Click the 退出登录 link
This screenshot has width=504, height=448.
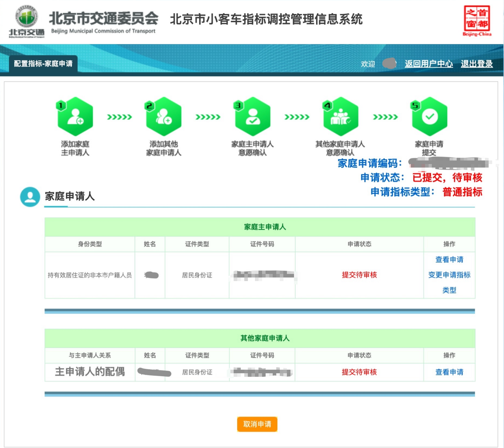477,64
